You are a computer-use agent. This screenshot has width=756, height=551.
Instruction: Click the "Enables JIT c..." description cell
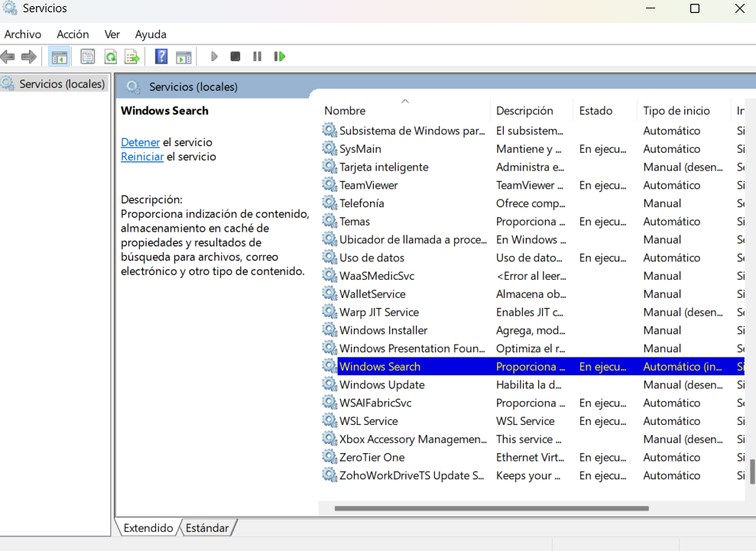530,312
